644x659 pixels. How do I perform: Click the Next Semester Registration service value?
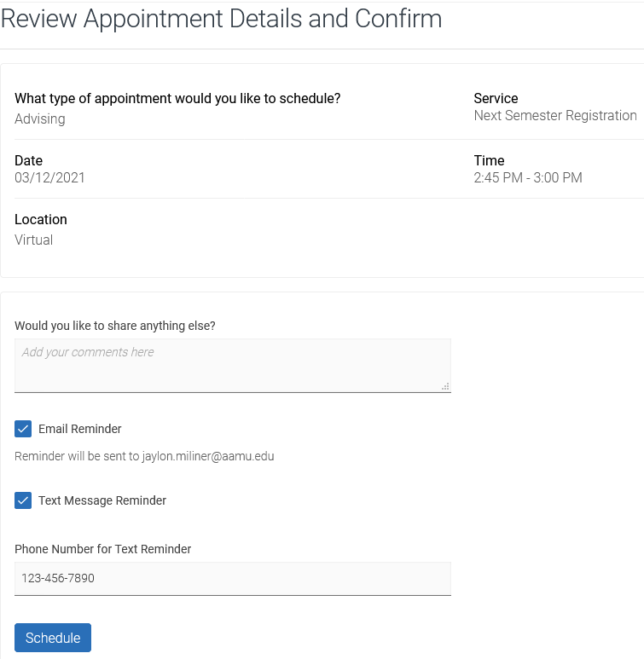coord(554,116)
